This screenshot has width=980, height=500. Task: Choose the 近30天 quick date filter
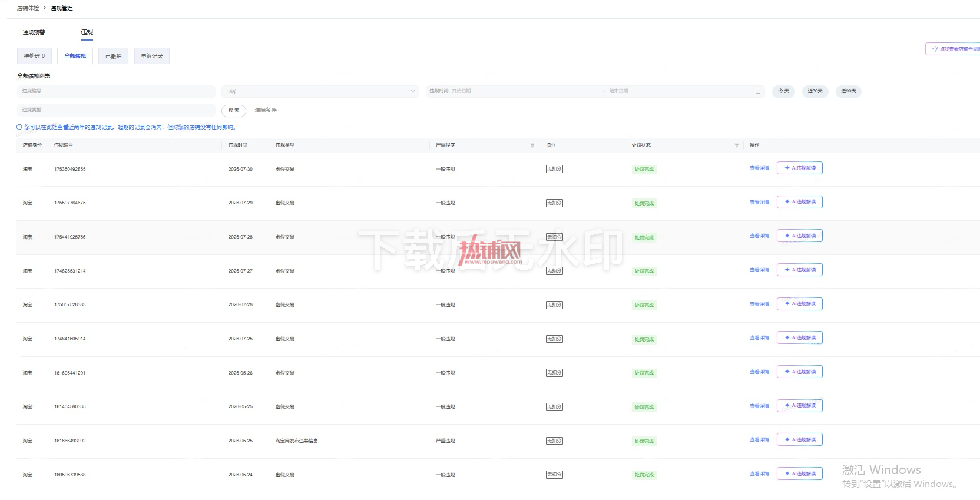(815, 91)
